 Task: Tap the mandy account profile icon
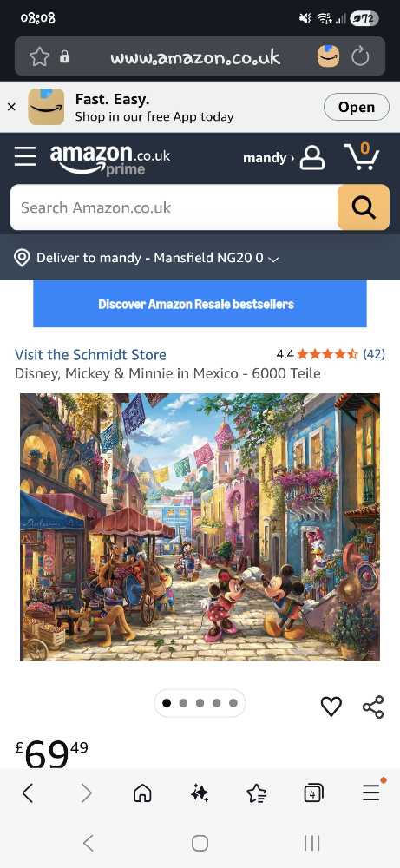(x=312, y=158)
